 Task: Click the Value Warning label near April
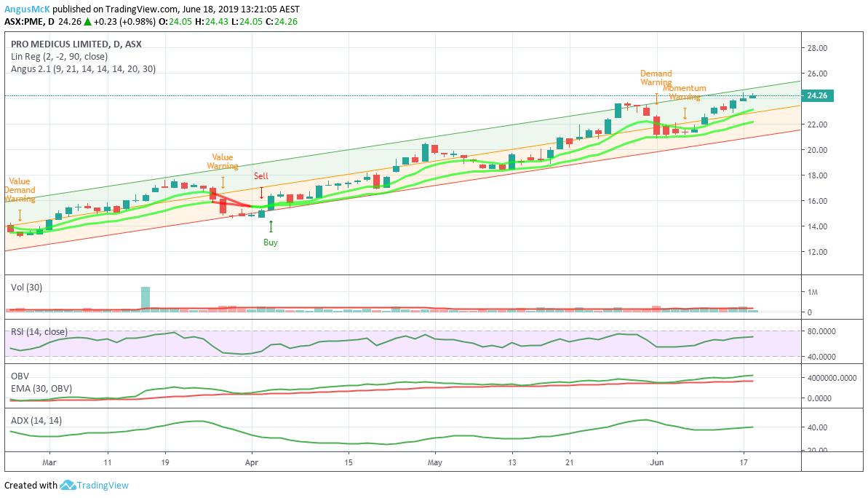(x=223, y=162)
